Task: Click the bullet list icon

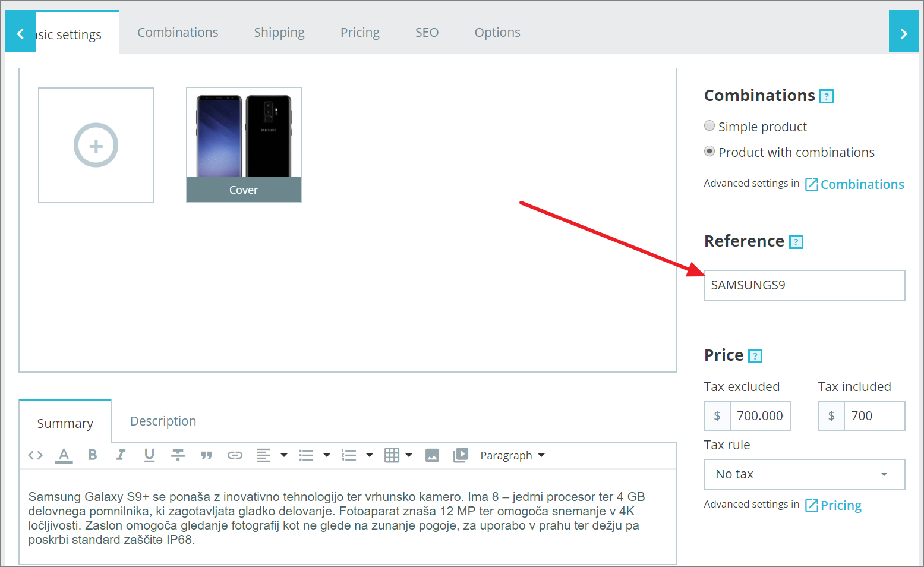Action: click(306, 455)
